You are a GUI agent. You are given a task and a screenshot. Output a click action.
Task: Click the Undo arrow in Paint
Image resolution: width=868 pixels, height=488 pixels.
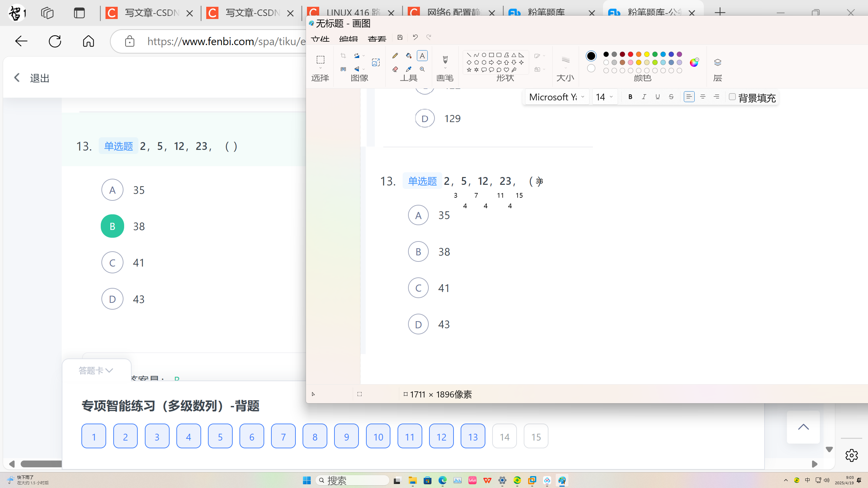[x=415, y=37]
